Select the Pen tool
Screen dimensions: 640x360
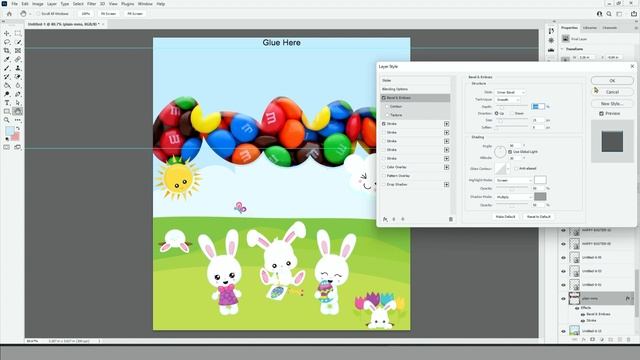pos(18,94)
